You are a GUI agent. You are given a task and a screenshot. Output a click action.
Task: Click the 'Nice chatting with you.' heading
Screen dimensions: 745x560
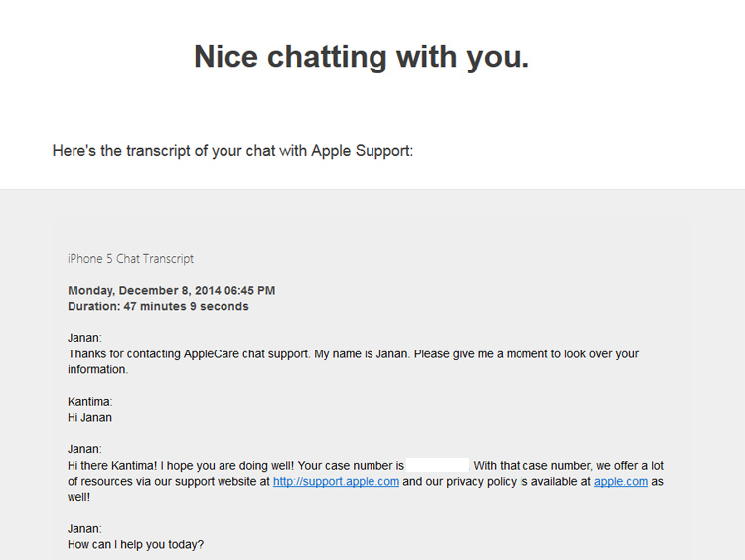click(x=362, y=56)
